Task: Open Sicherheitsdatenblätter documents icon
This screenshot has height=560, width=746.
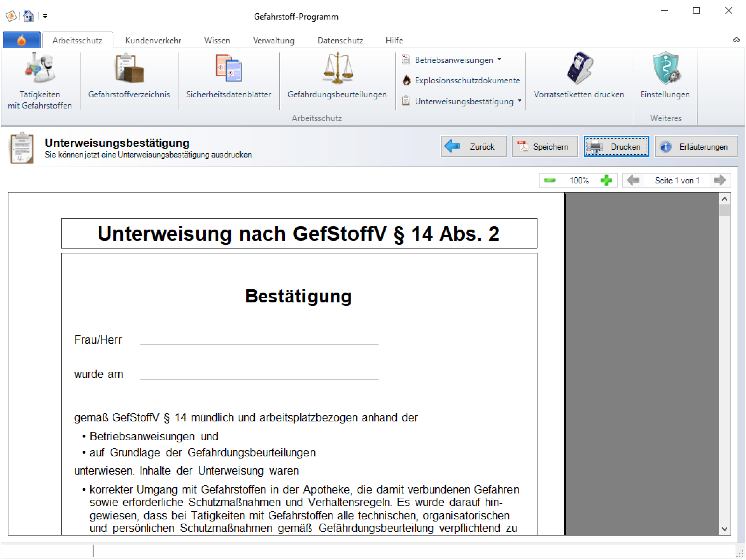Action: (x=228, y=68)
